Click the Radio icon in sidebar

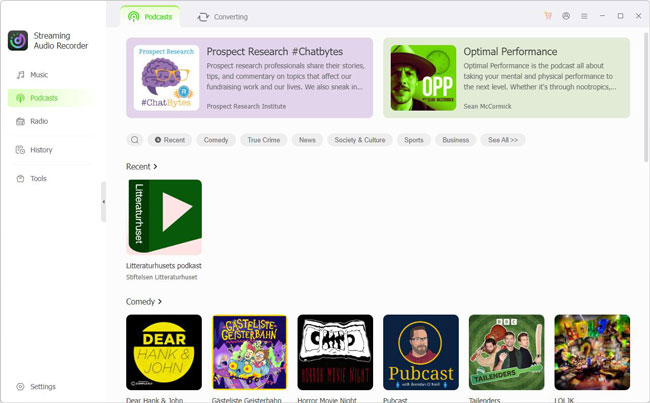click(20, 121)
